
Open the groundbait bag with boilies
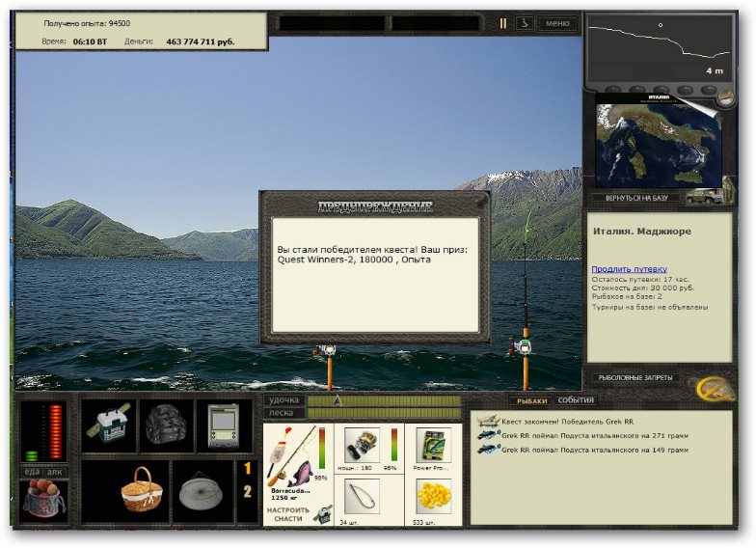pos(44,500)
